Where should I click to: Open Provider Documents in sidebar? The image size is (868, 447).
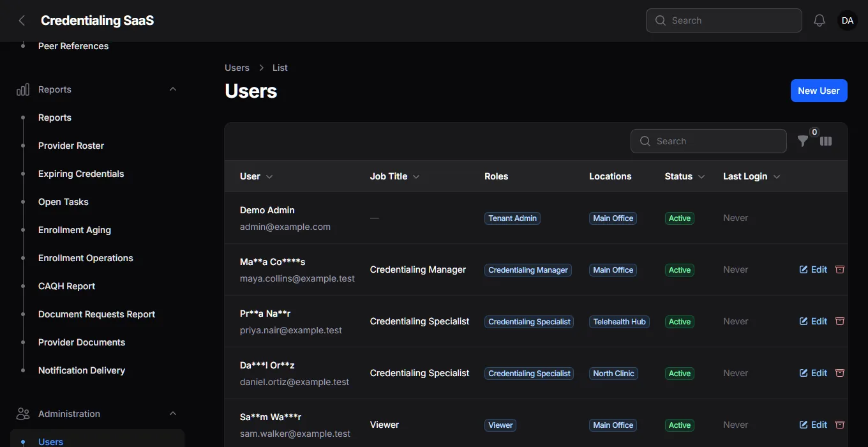(82, 342)
